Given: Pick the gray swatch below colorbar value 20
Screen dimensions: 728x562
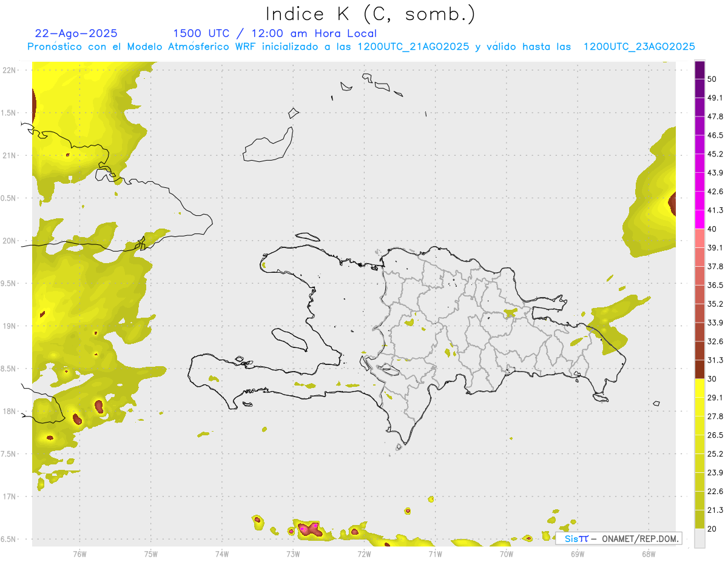Looking at the screenshot, I should pos(699,538).
